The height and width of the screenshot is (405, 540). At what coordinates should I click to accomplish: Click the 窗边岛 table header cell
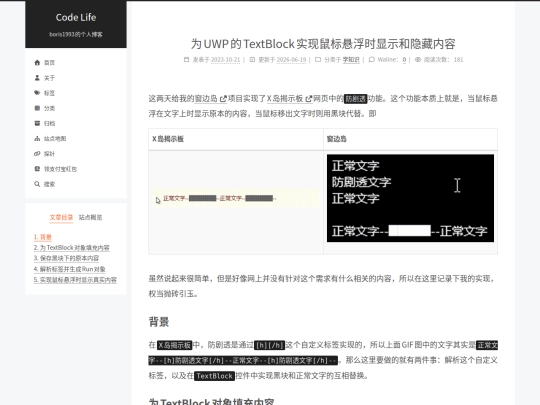click(x=411, y=139)
